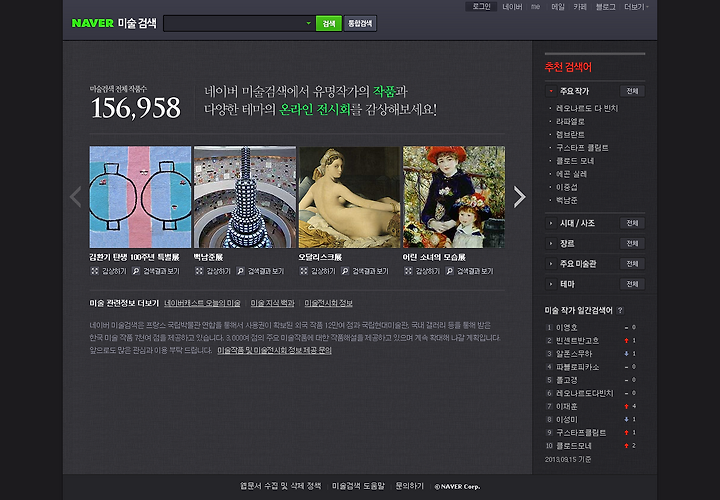The image size is (720, 500).
Task: Collapse the 주요 작가 section arrow
Action: tap(551, 91)
